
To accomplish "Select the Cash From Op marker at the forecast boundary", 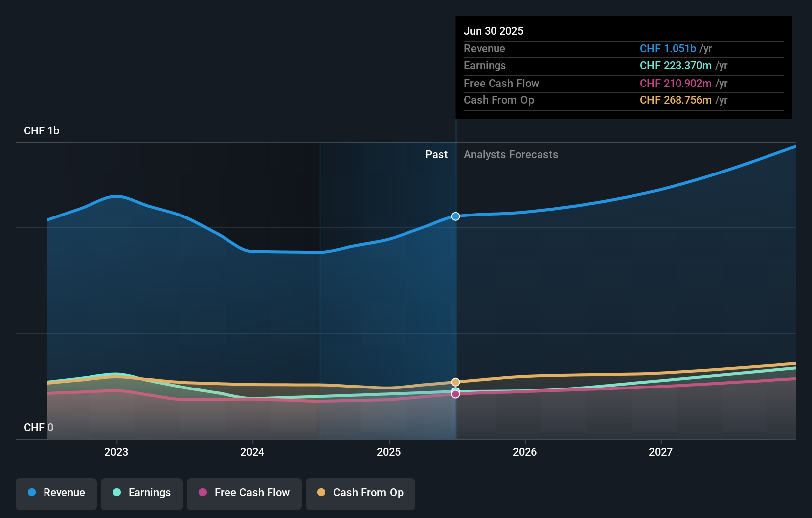I will tap(455, 382).
